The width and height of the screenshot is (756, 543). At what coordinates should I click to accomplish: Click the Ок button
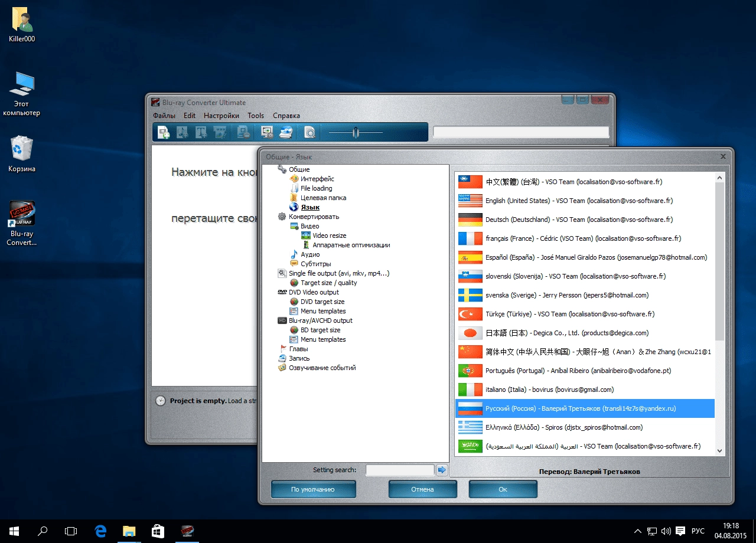503,489
